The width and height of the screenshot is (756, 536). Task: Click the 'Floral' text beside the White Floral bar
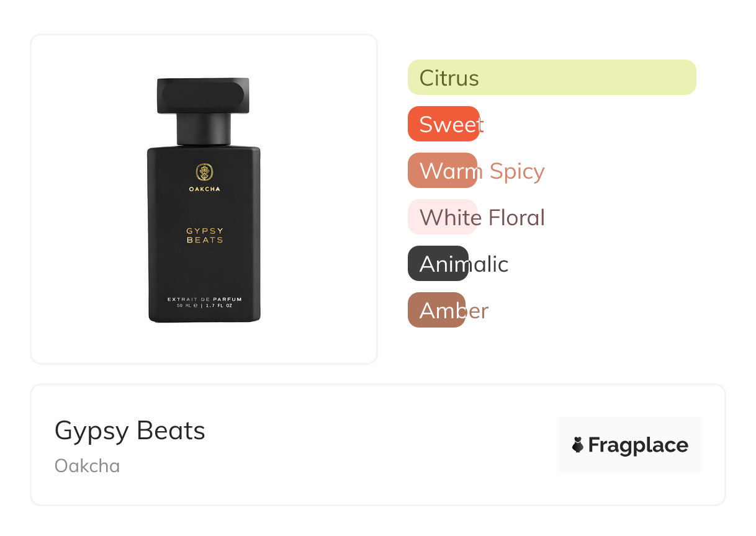[516, 217]
